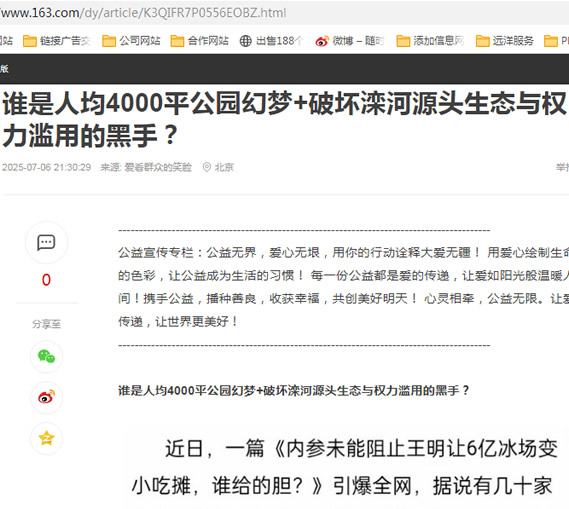Viewport: 569px width, 509px height.
Task: Open the 链接广告 bookmarks folder
Action: 57,41
